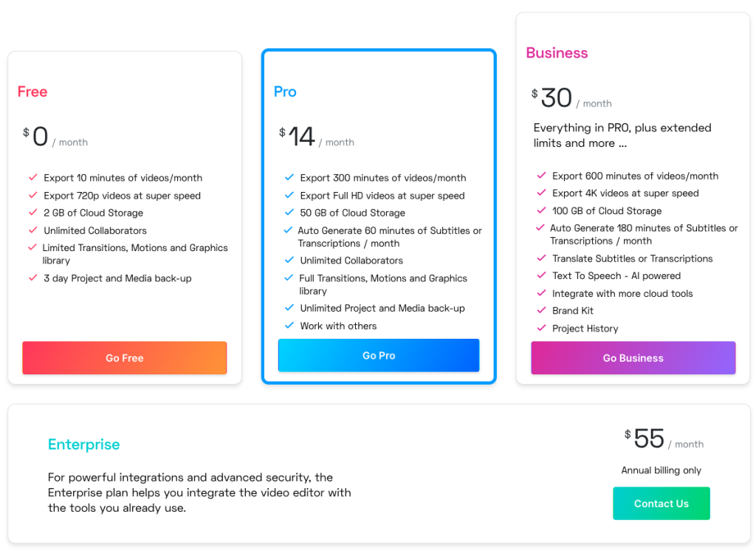Click the Enterprise plan heading
The width and height of the screenshot is (756, 553).
pyautogui.click(x=84, y=444)
